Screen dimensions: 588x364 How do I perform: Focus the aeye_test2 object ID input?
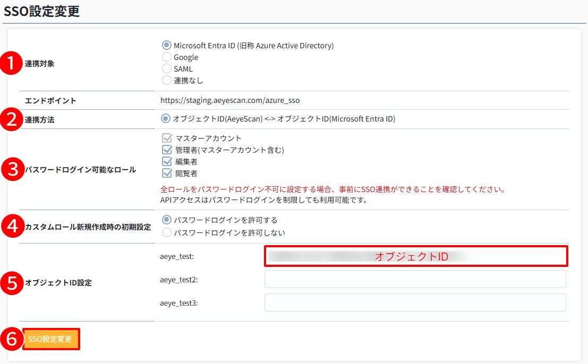(415, 279)
